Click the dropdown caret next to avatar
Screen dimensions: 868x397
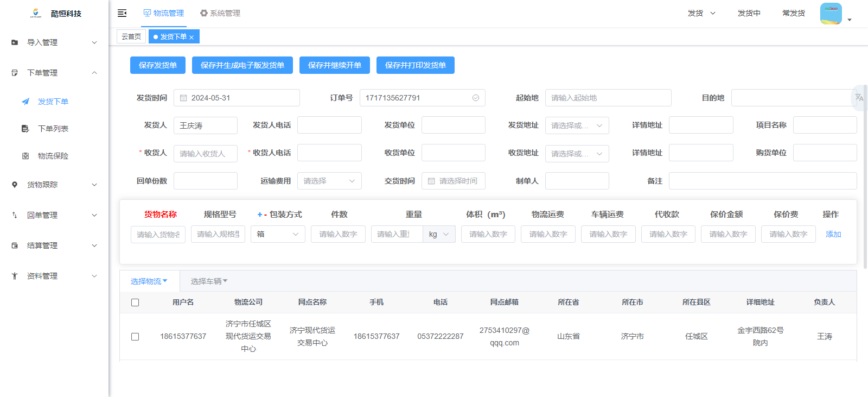coord(850,20)
